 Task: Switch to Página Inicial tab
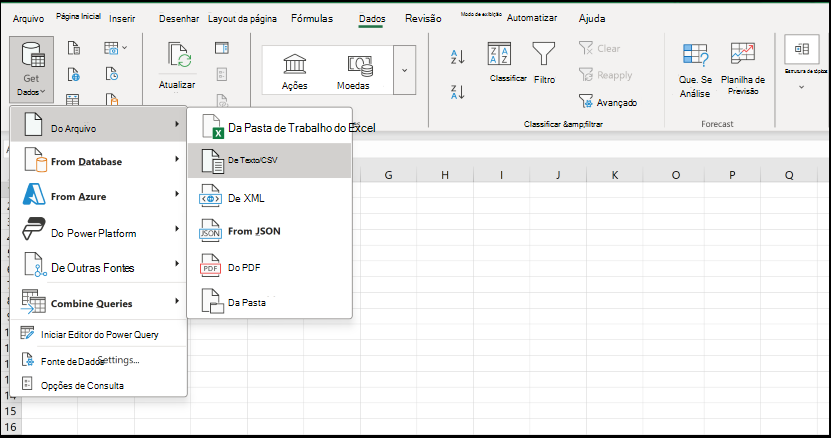click(78, 16)
